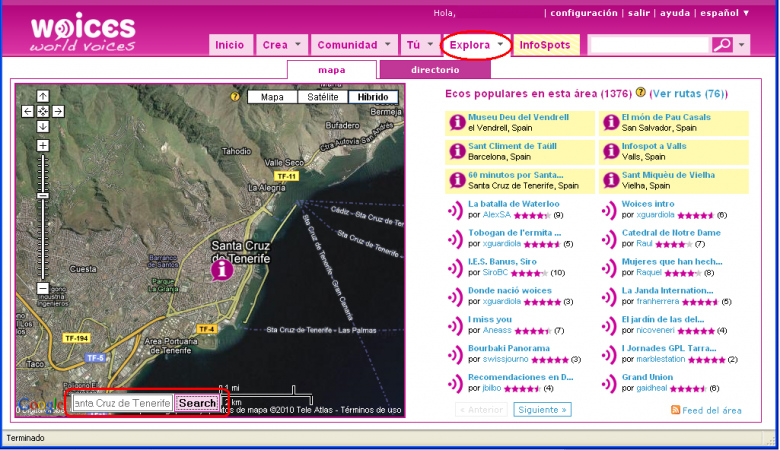Open the Mujeres que han hech... echo
The width and height of the screenshot is (780, 450).
click(x=672, y=262)
